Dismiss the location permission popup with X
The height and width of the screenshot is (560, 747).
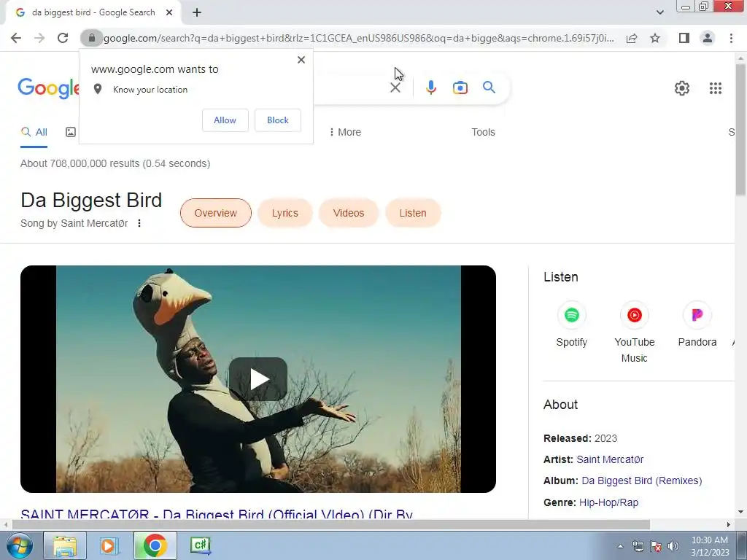click(301, 60)
